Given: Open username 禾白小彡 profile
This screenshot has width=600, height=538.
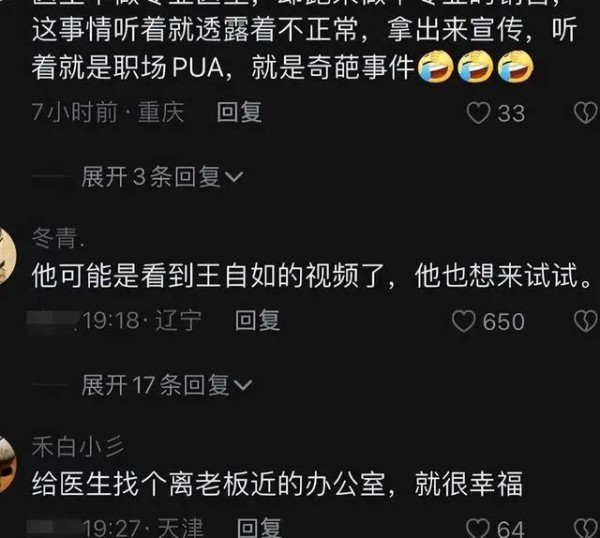Looking at the screenshot, I should (x=78, y=447).
